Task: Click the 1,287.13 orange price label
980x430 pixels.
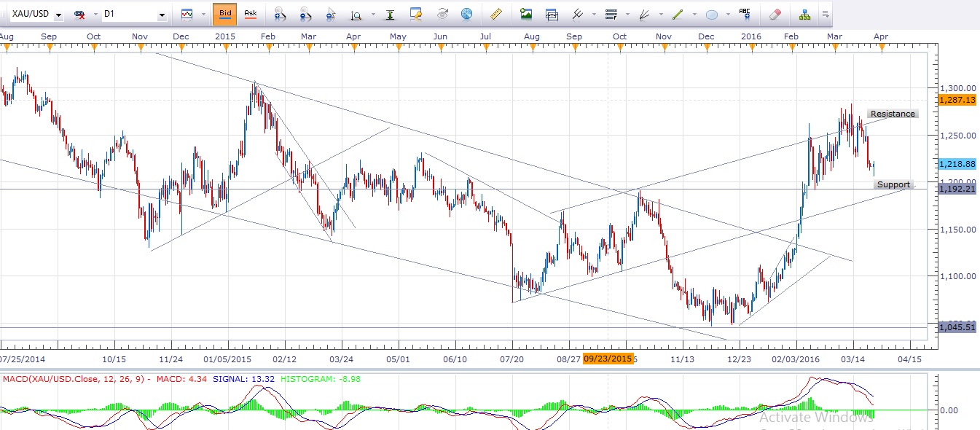Action: [x=957, y=100]
